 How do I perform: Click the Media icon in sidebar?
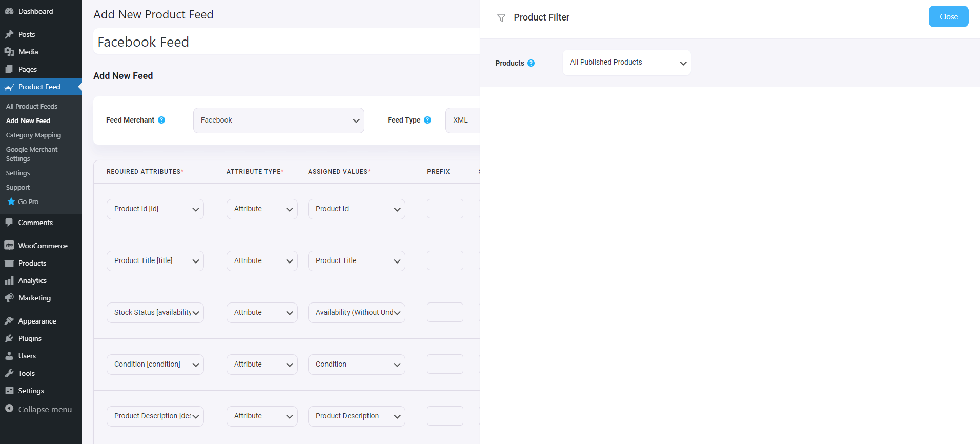click(9, 52)
